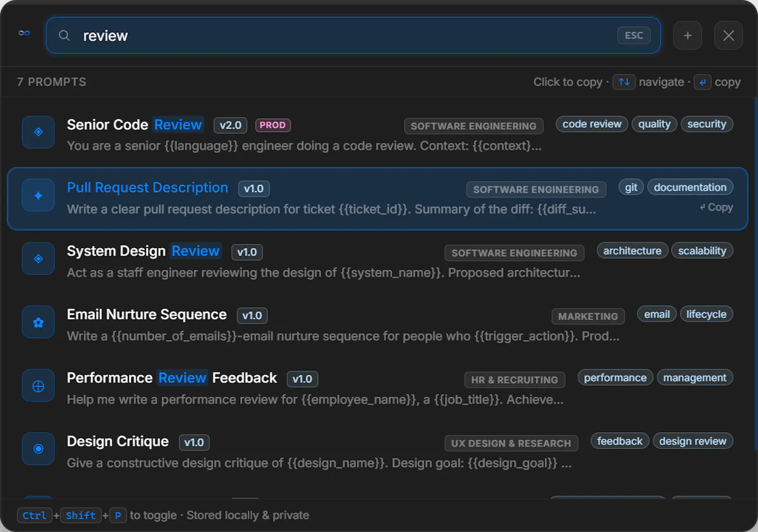Copy the Pull Request Description prompt
758x532 pixels.
point(717,207)
